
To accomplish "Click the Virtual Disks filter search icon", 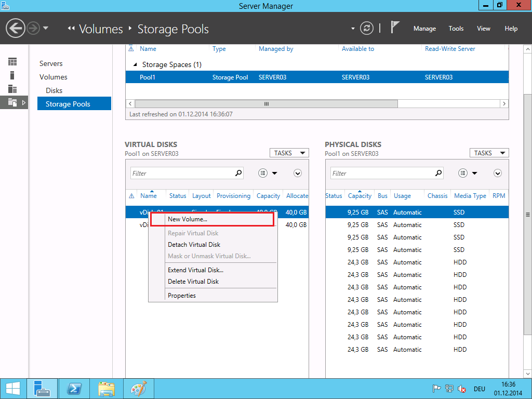I will 238,173.
